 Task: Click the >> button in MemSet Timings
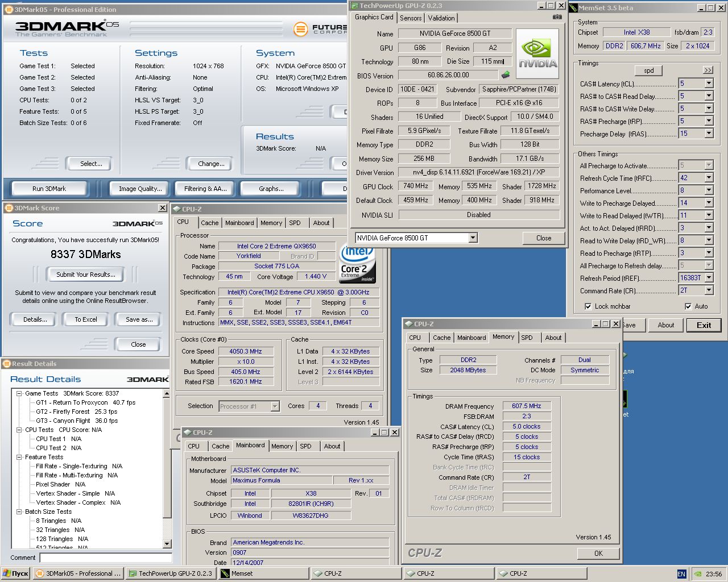(708, 70)
